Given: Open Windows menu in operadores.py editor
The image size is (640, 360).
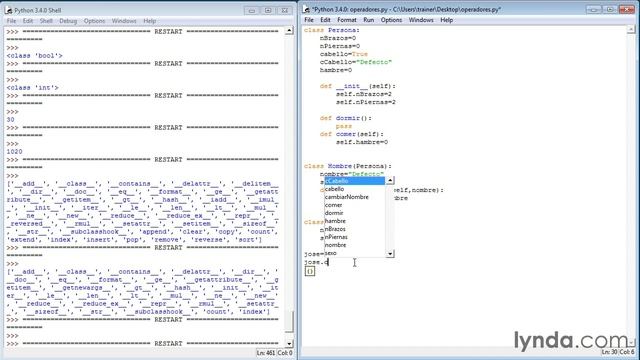Looking at the screenshot, I should click(x=421, y=20).
